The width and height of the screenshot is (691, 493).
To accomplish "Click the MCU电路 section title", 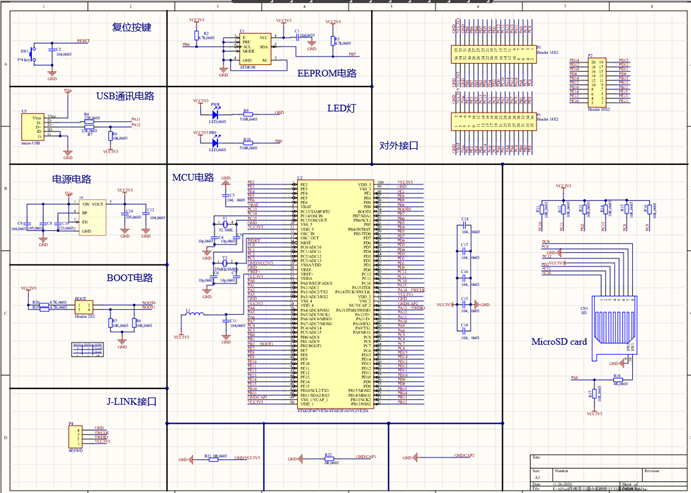I will click(193, 177).
